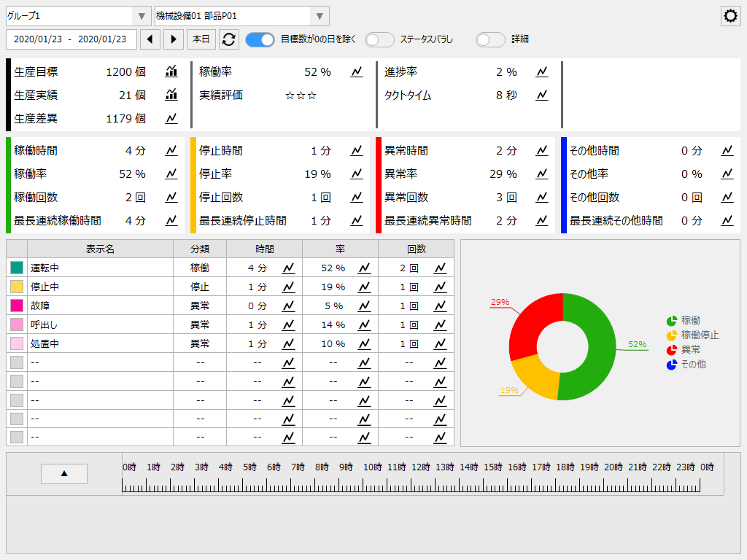The width and height of the screenshot is (747, 560).
Task: Click the color swatch for the 故障 row
Action: click(16, 306)
